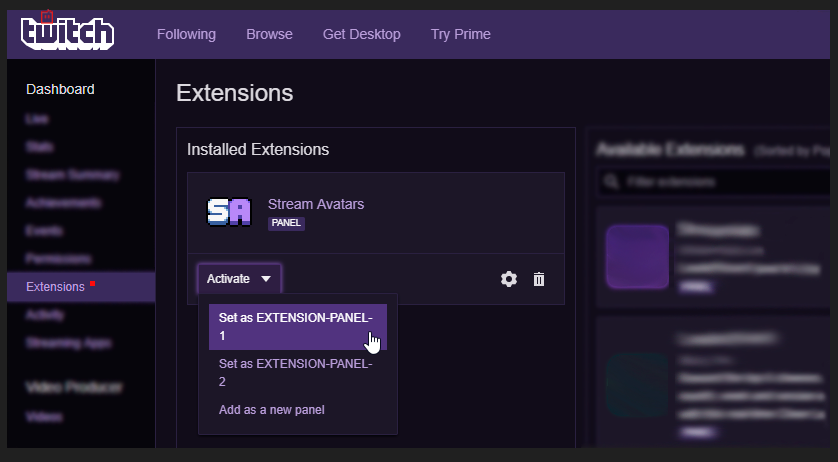Select Extensions in the sidebar

81,287
